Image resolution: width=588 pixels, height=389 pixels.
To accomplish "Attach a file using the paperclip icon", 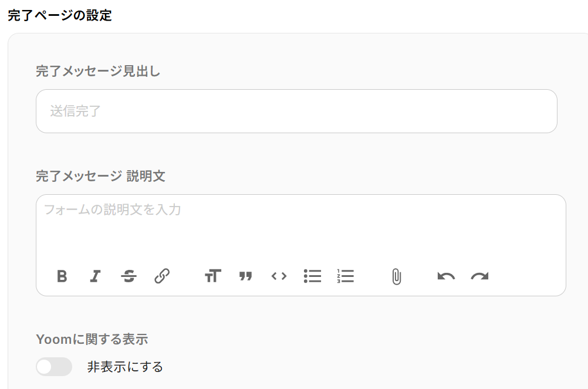I will (396, 276).
